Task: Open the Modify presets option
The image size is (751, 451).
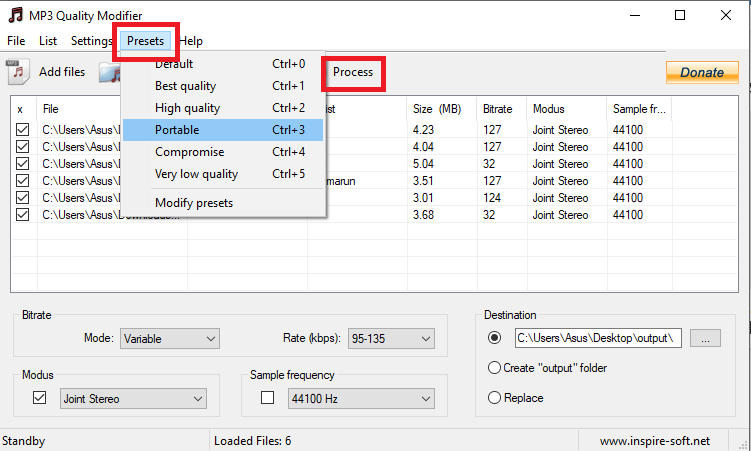Action: click(223, 203)
